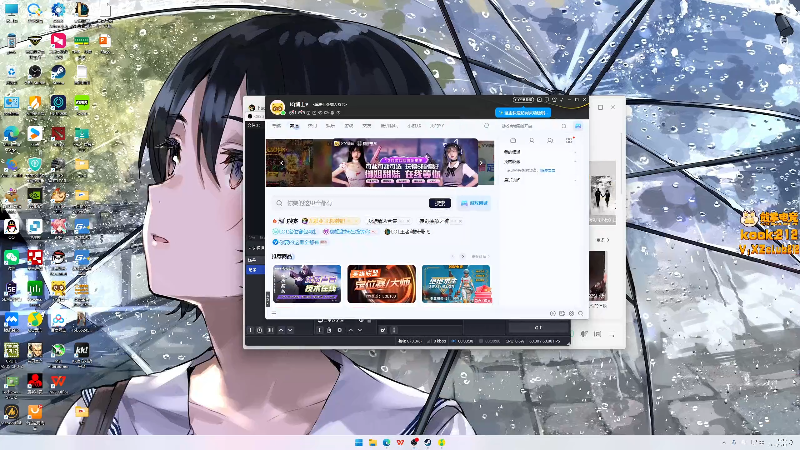Click the sound icon in bottom-right corner of YY window
The image size is (800, 450).
[x=553, y=313]
